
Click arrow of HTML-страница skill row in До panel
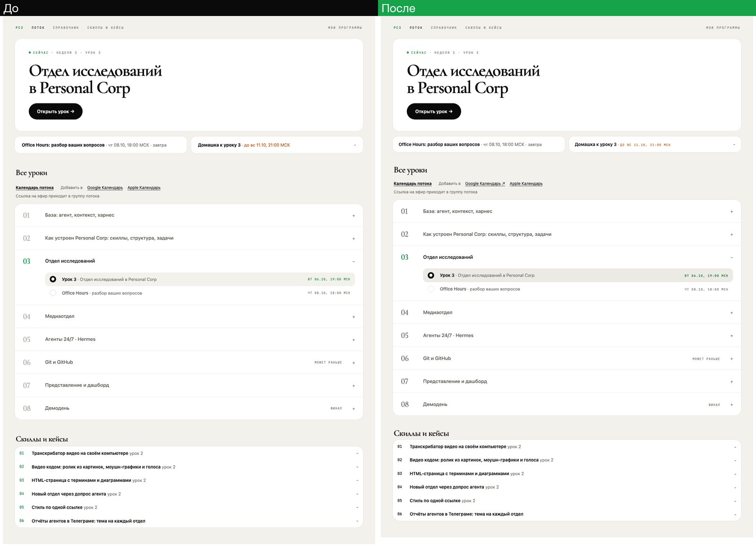(x=357, y=480)
